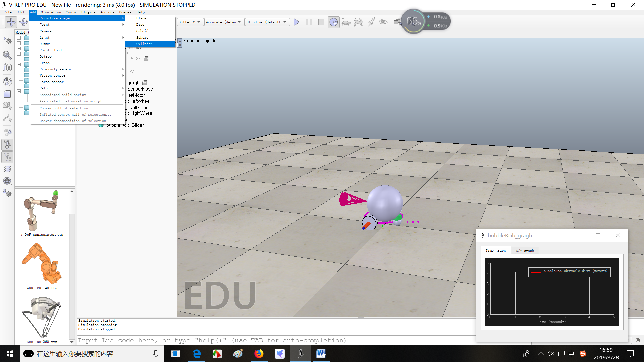This screenshot has height=362, width=644.
Task: Open the dt=50 ms time step dropdown
Action: (267, 22)
